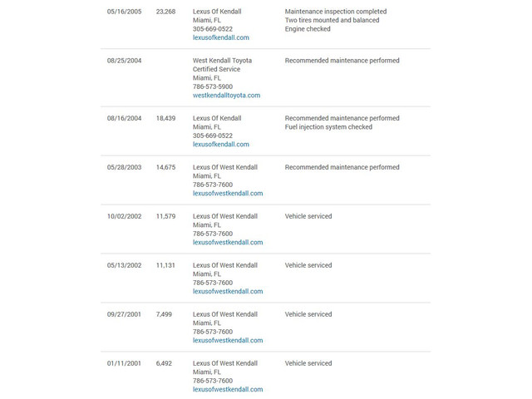The image size is (532, 399).
Task: Click the 14,675 mileage entry
Action: pos(165,167)
